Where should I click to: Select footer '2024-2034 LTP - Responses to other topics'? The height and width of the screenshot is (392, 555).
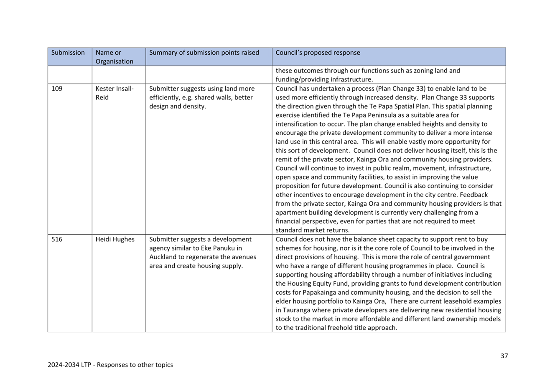click(110, 364)
